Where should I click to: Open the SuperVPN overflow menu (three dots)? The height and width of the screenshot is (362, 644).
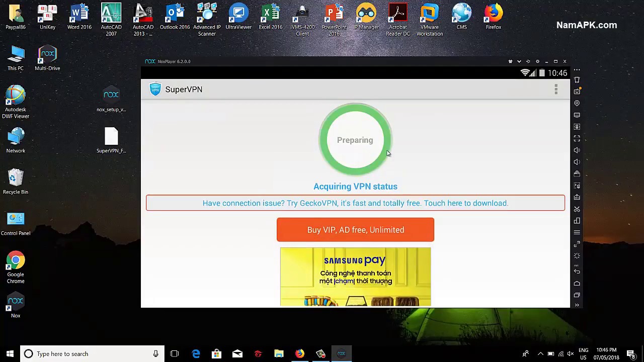tap(556, 89)
